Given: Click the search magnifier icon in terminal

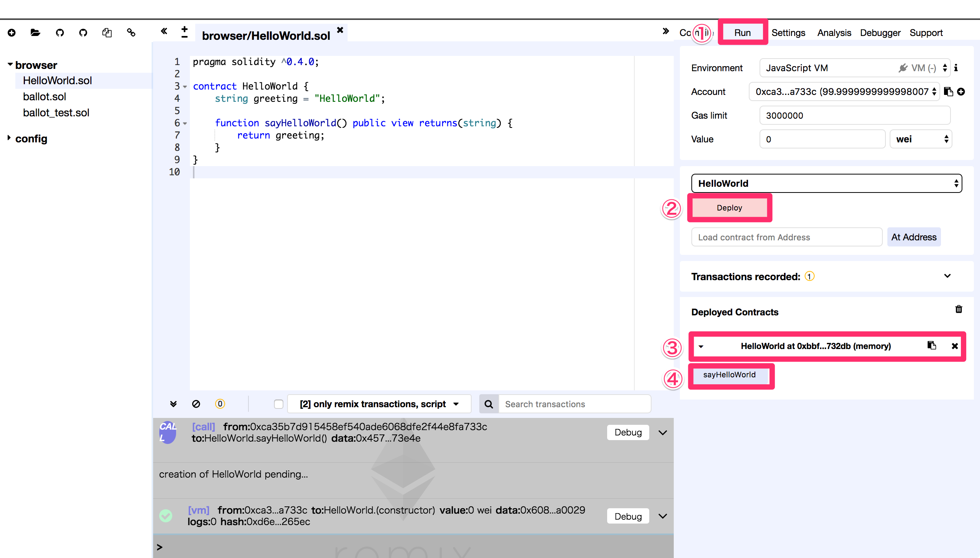Looking at the screenshot, I should click(x=488, y=404).
